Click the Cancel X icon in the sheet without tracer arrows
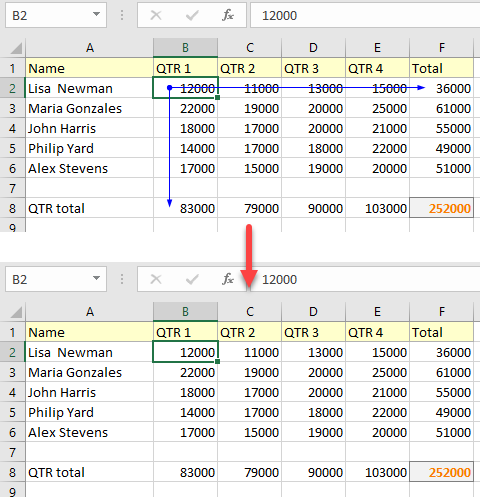Screen dimensions: 480x497 tap(156, 279)
